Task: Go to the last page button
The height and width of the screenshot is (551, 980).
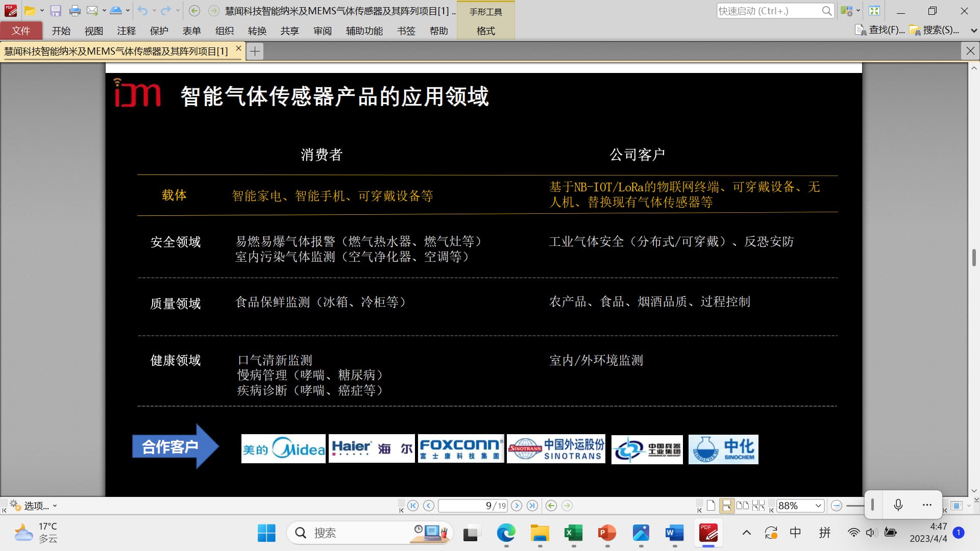Action: tap(532, 506)
